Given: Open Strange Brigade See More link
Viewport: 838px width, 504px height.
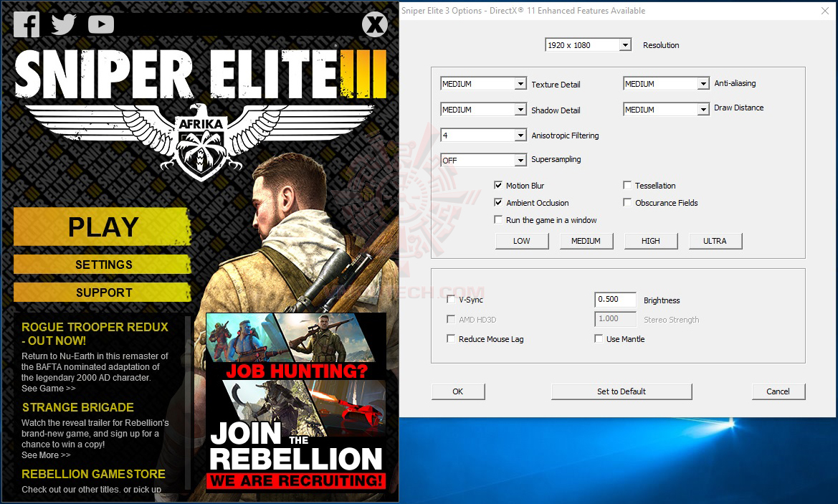Looking at the screenshot, I should (46, 455).
